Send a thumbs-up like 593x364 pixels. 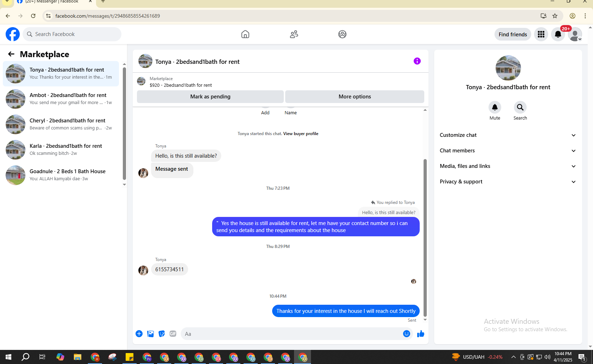[421, 334]
